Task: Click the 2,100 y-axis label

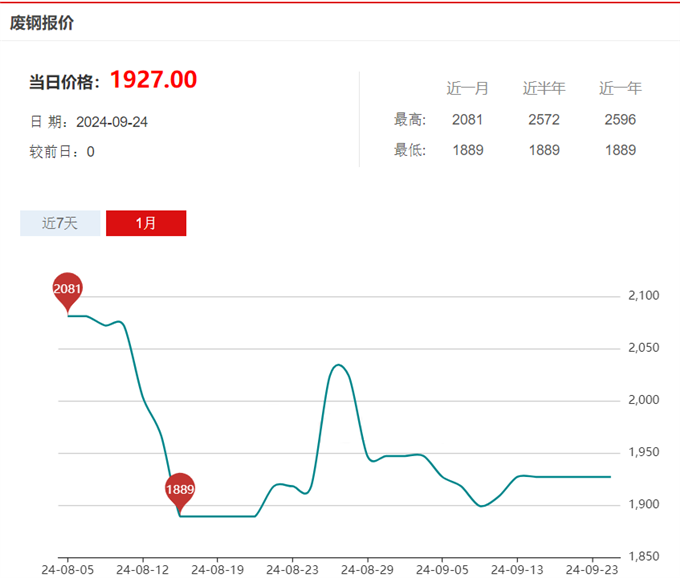Action: click(642, 296)
